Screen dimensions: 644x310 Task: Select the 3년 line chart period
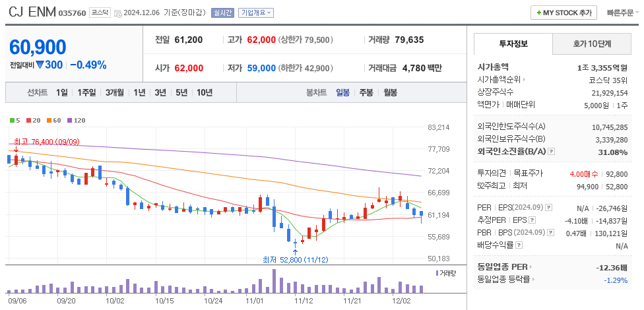[160, 92]
